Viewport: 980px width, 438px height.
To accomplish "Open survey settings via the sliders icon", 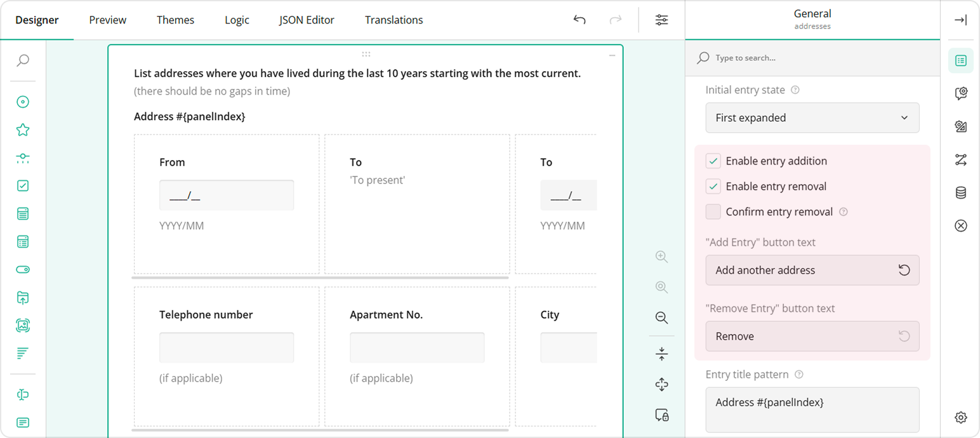I will click(x=661, y=20).
